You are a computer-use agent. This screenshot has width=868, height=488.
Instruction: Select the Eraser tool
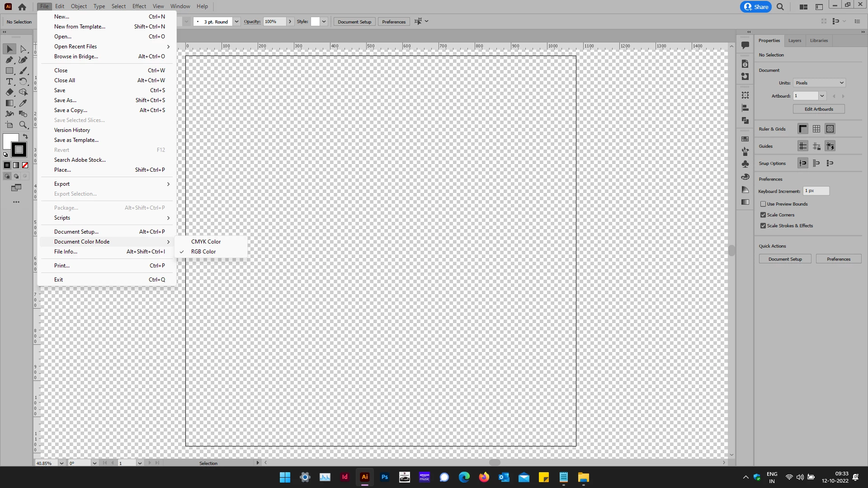[x=9, y=92]
